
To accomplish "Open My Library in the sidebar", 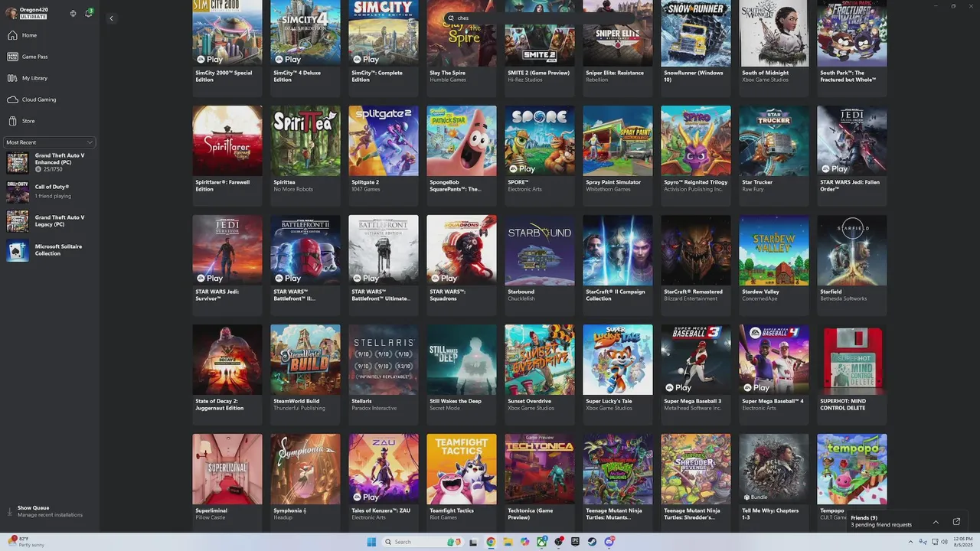I will click(x=50, y=78).
